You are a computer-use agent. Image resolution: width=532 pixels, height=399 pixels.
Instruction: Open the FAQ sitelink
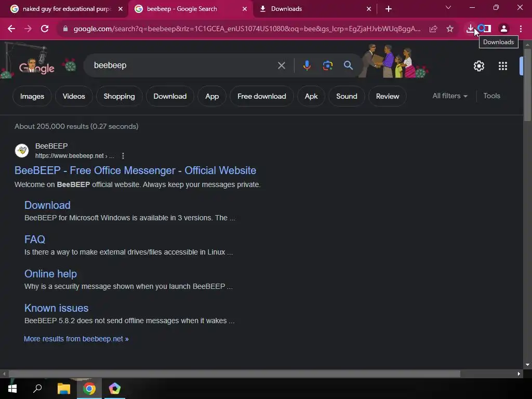point(35,240)
